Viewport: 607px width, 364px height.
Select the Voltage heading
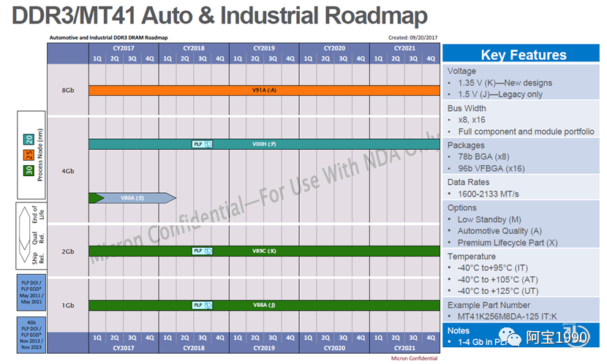pos(461,71)
